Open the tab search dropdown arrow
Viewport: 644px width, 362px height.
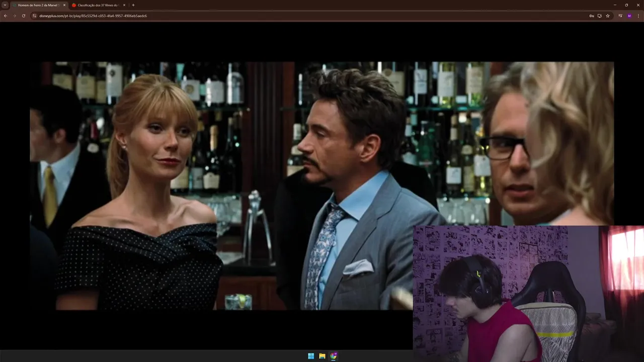point(5,5)
